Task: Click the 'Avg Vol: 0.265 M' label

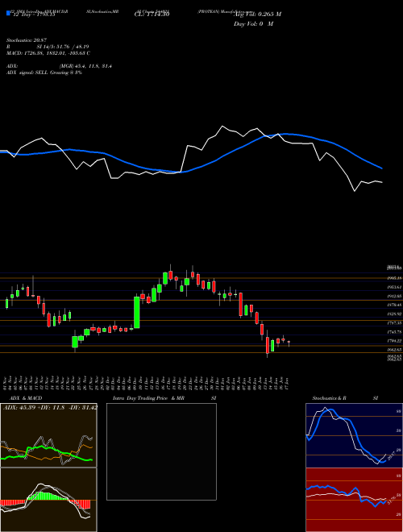Action: [257, 15]
